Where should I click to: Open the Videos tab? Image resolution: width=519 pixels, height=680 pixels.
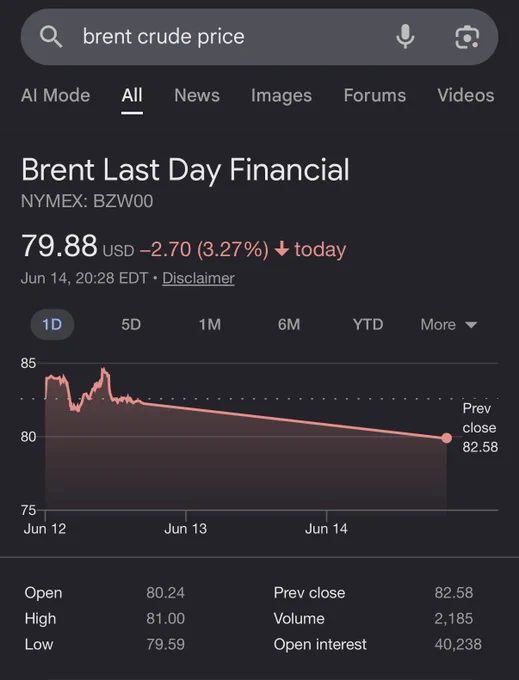[x=466, y=95]
